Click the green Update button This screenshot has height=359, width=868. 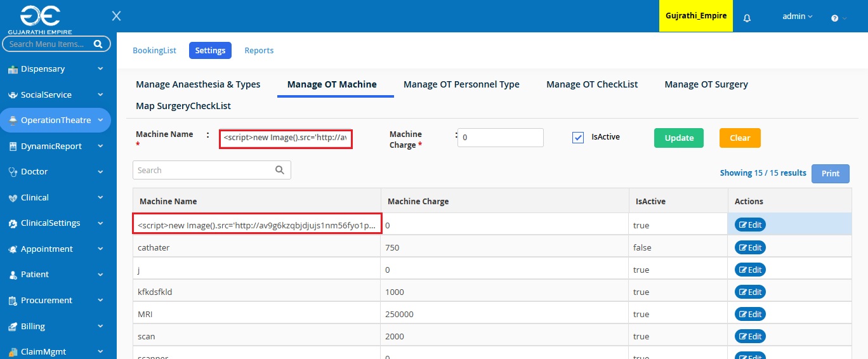pyautogui.click(x=679, y=138)
